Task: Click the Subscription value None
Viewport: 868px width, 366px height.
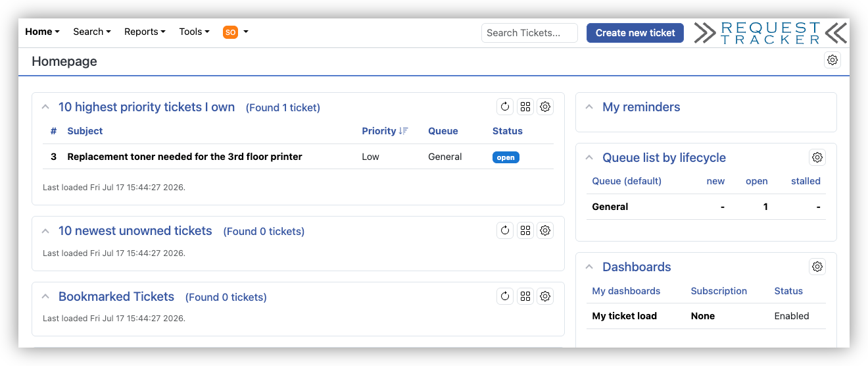Action: [x=703, y=316]
